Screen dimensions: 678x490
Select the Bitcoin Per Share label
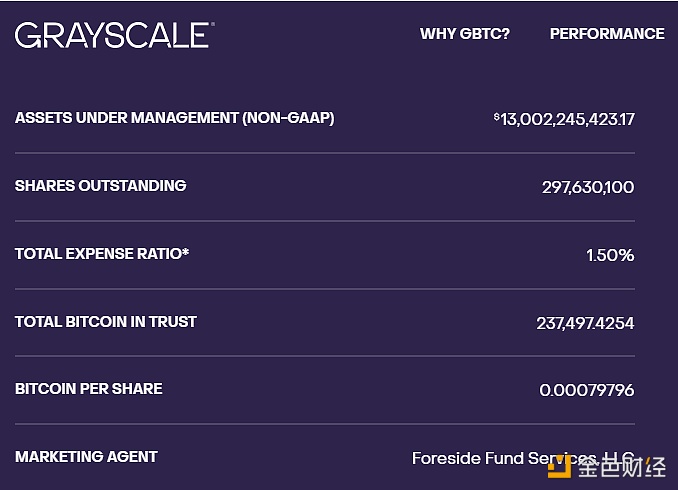[89, 388]
